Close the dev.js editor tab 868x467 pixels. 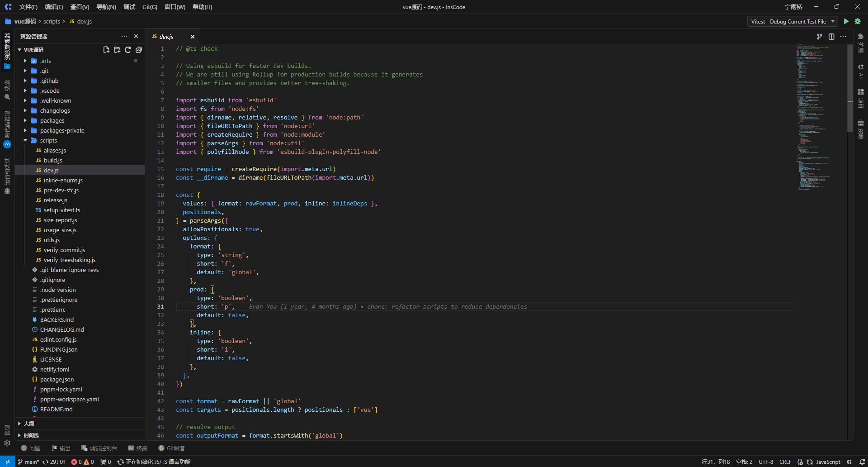193,37
